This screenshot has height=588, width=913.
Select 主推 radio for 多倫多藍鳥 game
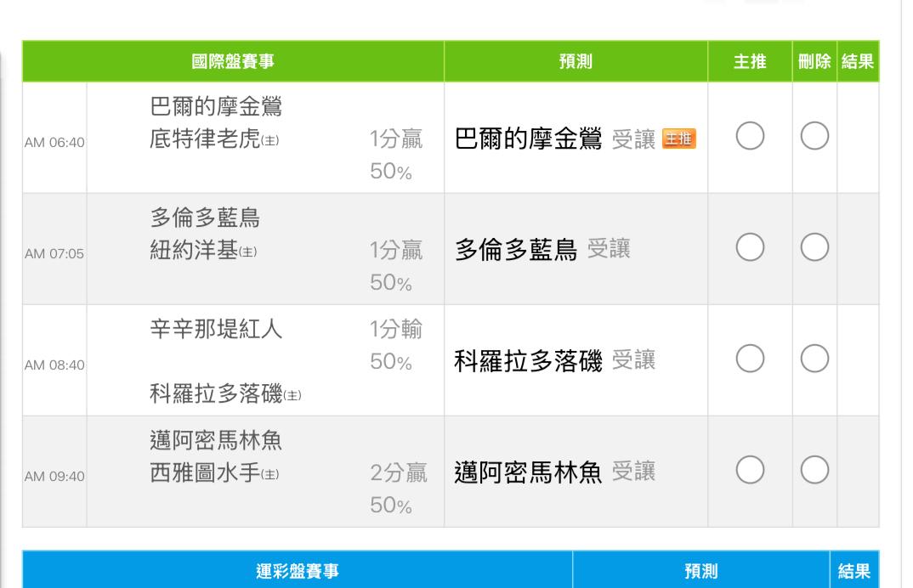[x=750, y=247]
